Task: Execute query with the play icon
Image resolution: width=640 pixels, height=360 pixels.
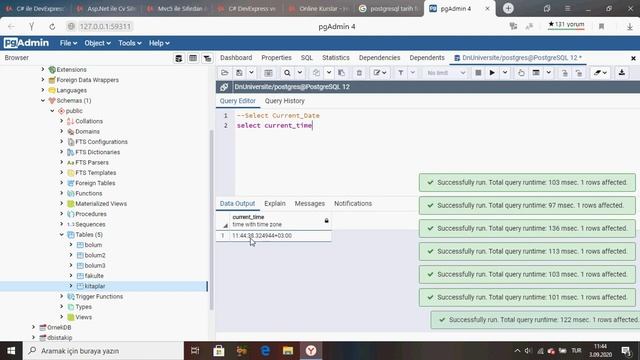Action: [492, 73]
